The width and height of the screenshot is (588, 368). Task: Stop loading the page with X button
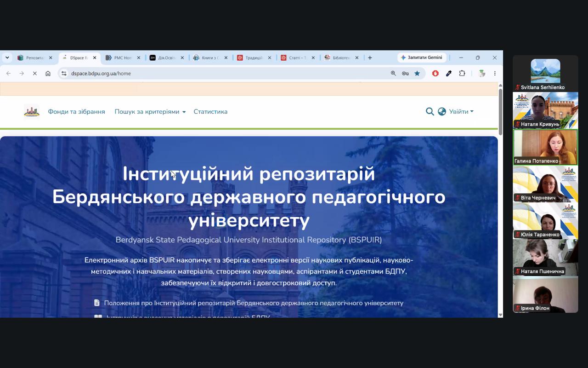tap(34, 73)
